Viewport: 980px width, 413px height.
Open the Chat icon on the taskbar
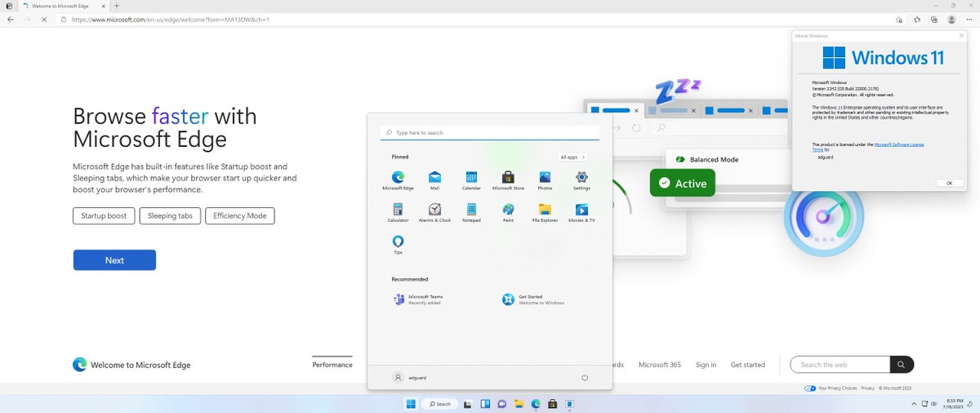pyautogui.click(x=502, y=404)
